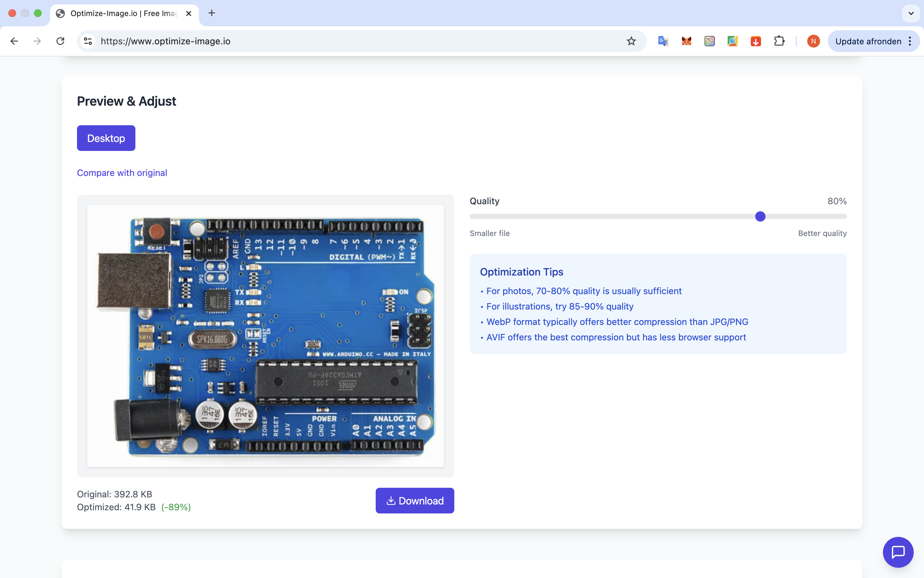Click the green image-search extension icon
Image resolution: width=924 pixels, height=578 pixels.
tap(733, 41)
